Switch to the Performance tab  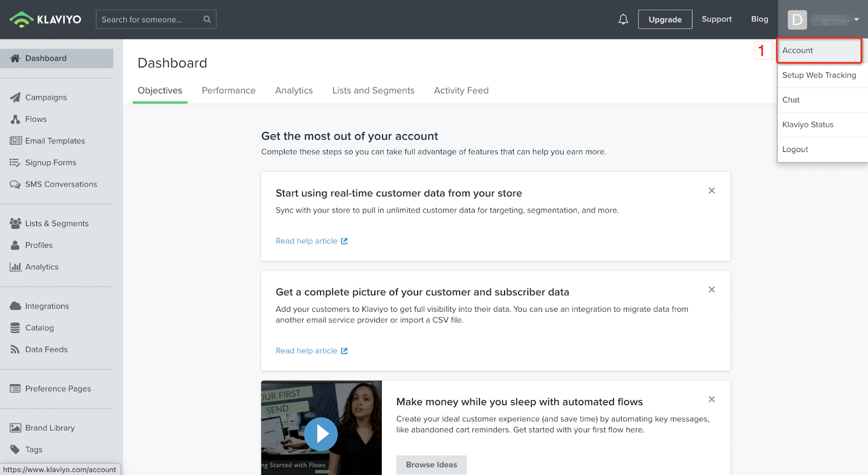point(228,91)
